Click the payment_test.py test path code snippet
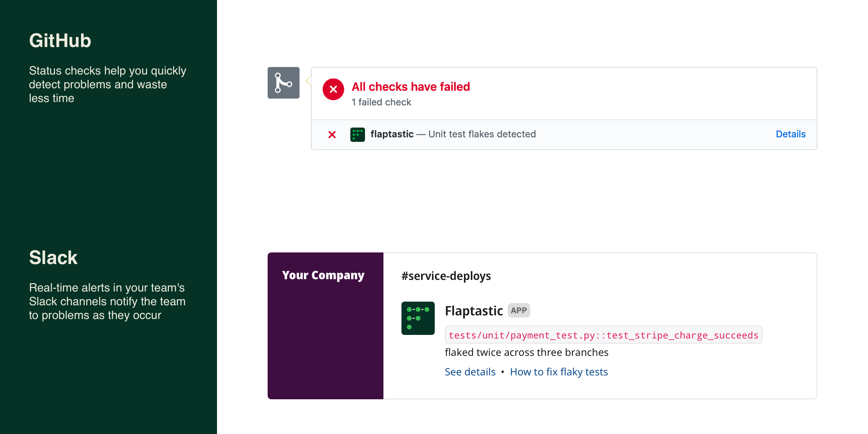The image size is (868, 434). tap(603, 335)
